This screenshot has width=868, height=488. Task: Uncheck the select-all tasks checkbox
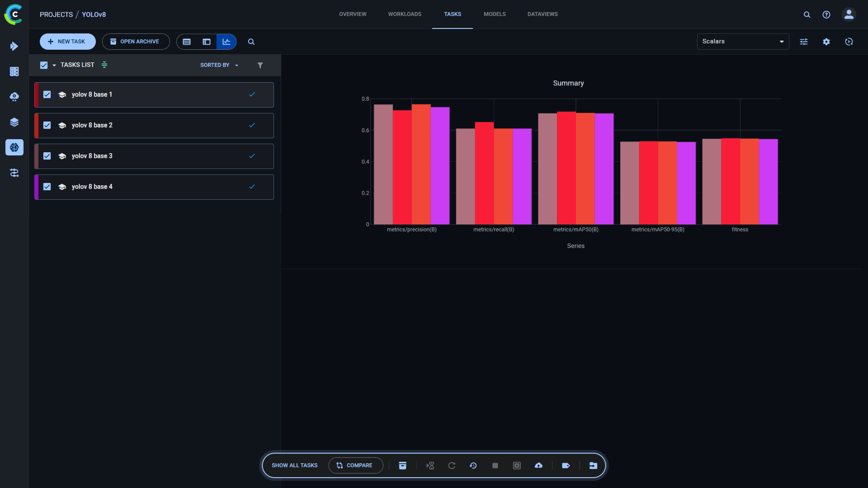(44, 65)
